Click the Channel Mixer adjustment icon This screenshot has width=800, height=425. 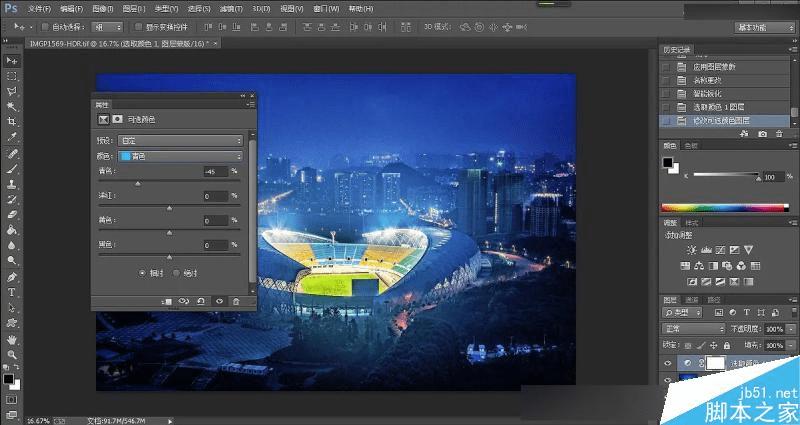[x=741, y=266]
